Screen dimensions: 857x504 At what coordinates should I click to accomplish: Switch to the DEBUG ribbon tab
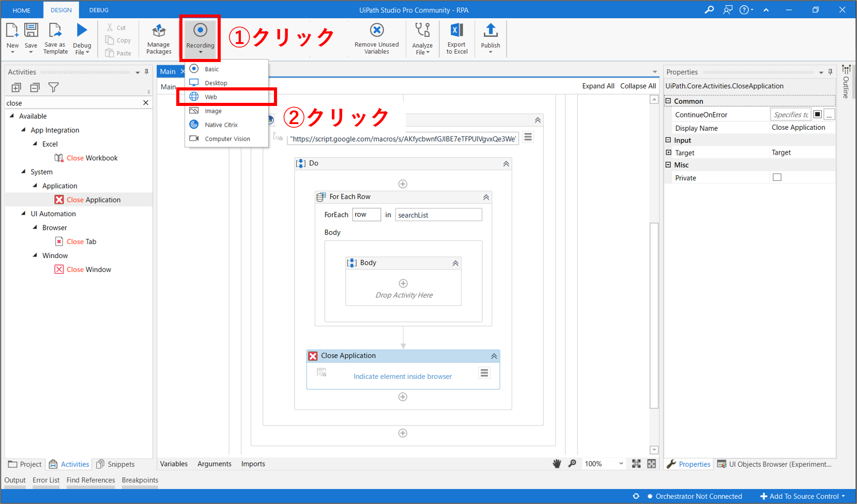[99, 10]
